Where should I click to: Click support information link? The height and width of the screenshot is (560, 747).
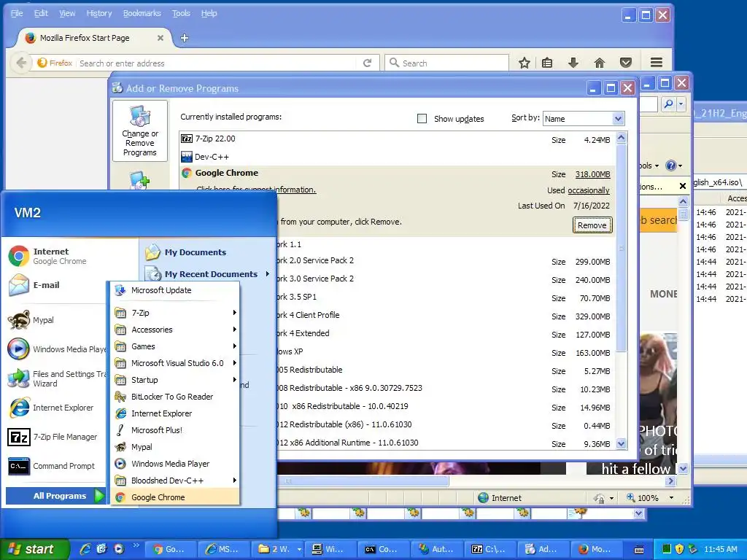click(x=256, y=190)
